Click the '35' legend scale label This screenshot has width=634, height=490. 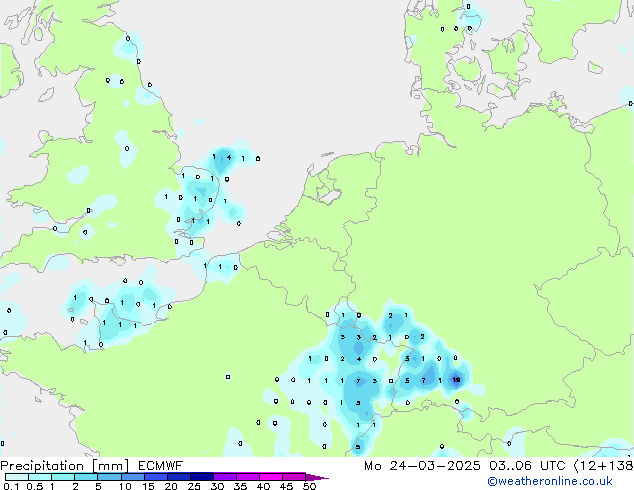[240, 486]
